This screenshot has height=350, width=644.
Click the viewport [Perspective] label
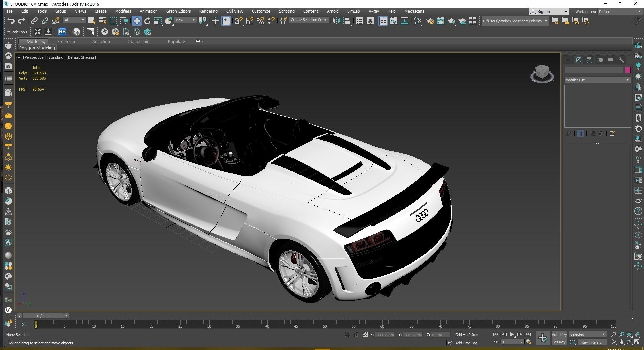(x=34, y=57)
